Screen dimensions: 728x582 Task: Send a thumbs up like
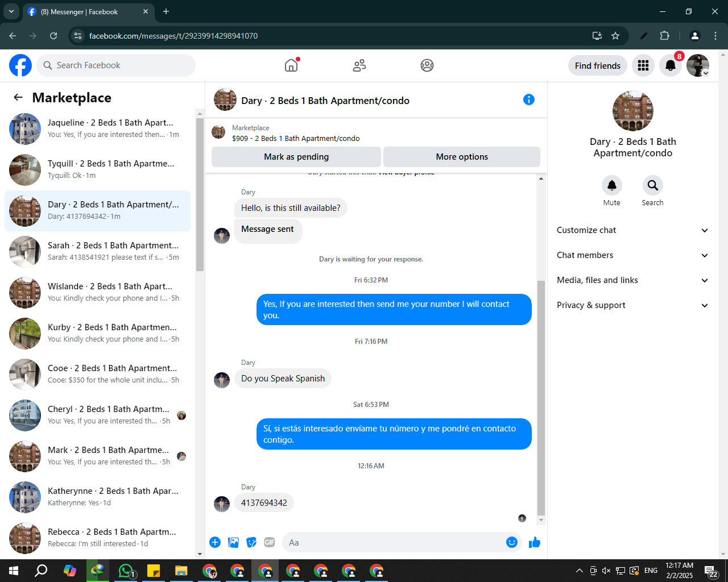pos(535,542)
